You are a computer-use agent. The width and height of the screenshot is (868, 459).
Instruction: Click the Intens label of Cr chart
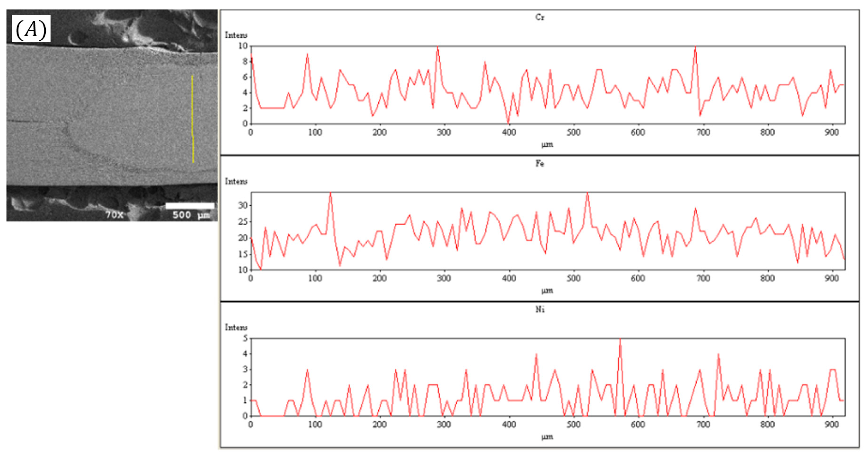click(236, 35)
